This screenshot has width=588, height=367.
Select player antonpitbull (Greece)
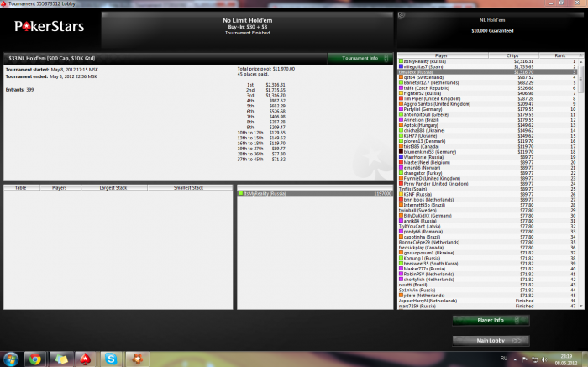pyautogui.click(x=488, y=114)
